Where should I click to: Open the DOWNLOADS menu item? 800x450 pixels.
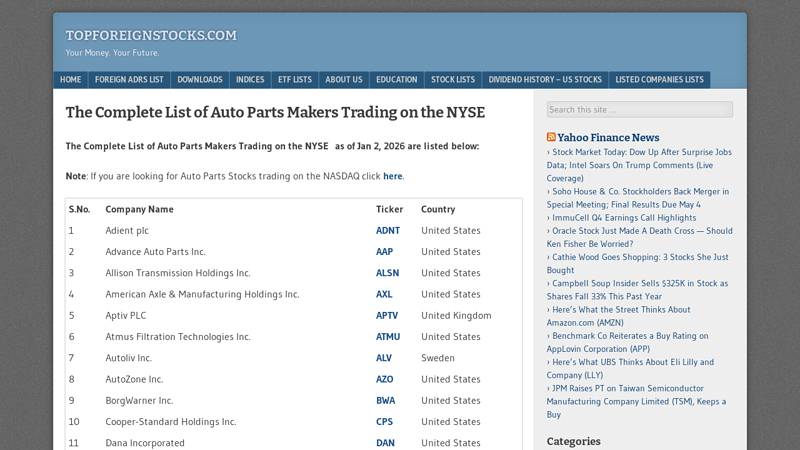pyautogui.click(x=200, y=80)
